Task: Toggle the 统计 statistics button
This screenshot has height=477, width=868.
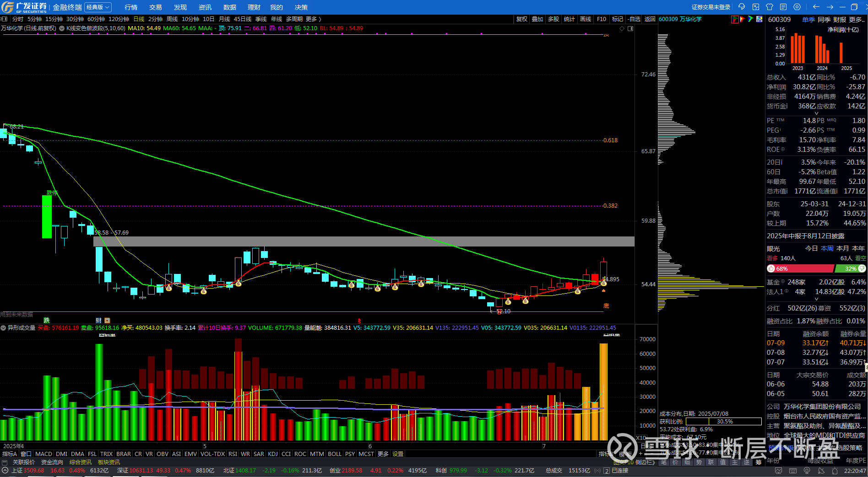Action: (x=570, y=19)
